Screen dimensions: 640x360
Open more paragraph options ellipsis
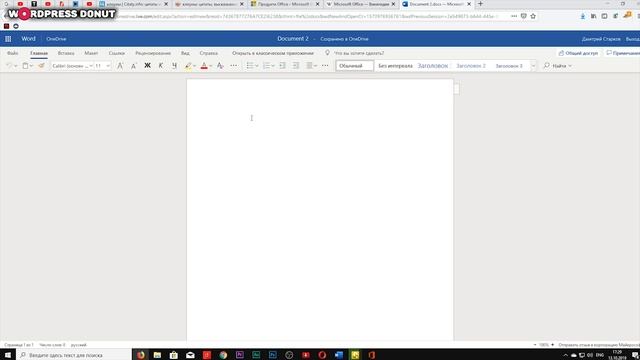325,66
